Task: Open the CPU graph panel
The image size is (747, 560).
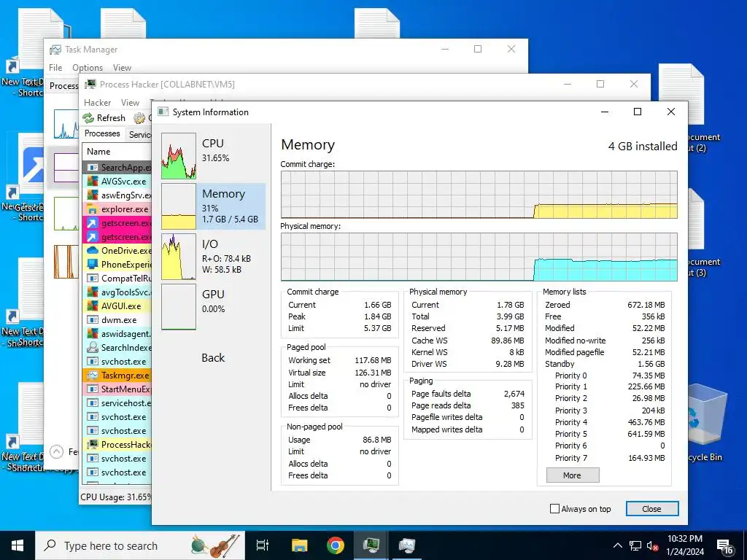Action: (x=179, y=156)
